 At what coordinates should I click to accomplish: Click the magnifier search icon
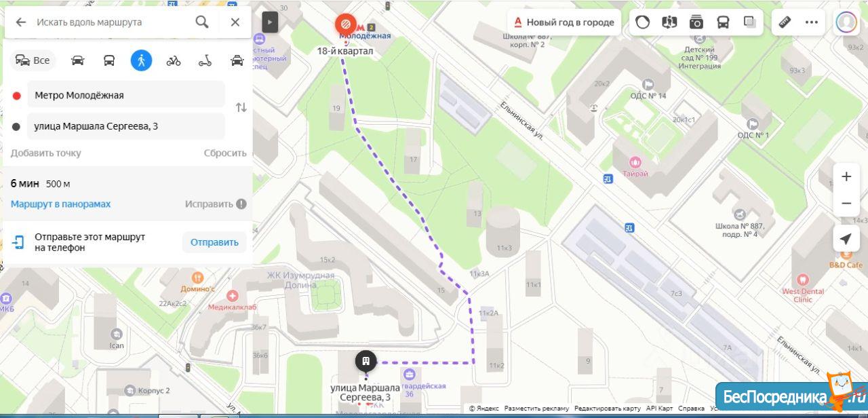click(202, 22)
